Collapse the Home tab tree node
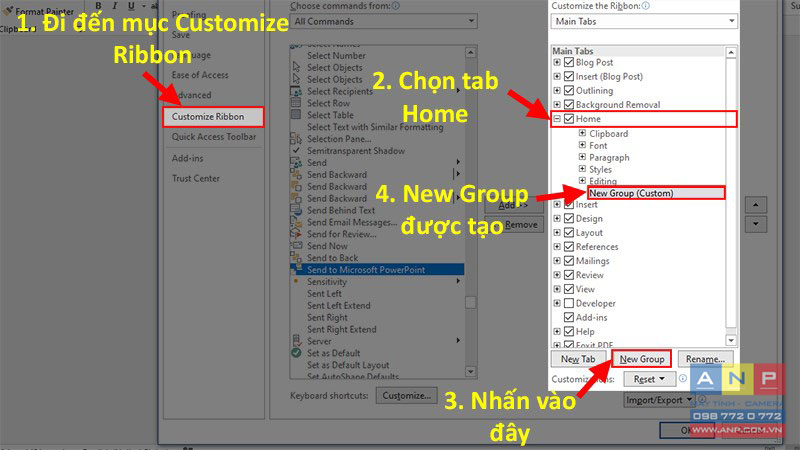 click(557, 119)
